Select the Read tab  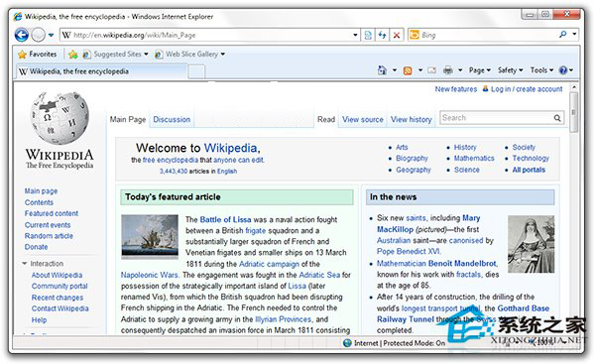[x=326, y=120]
